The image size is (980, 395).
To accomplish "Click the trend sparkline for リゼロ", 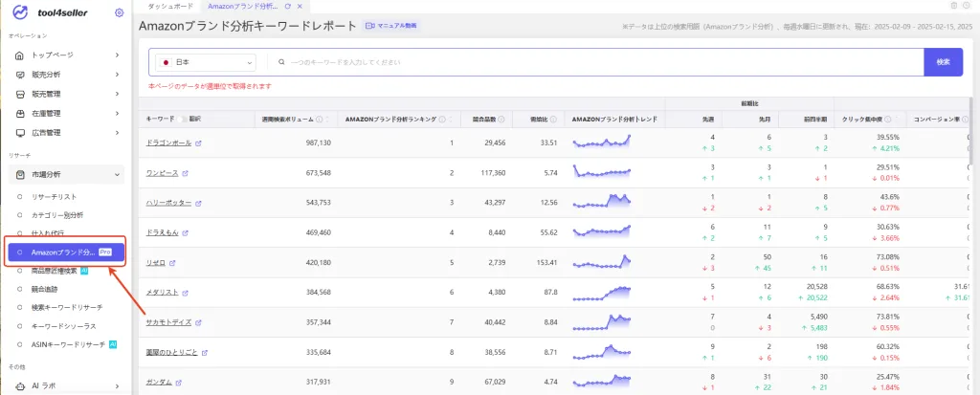I will (602, 262).
